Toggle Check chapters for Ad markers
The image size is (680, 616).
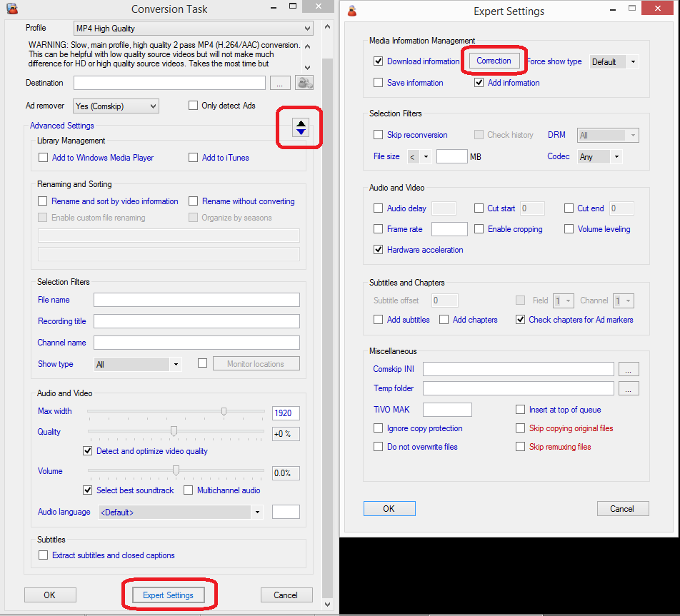[x=521, y=320]
